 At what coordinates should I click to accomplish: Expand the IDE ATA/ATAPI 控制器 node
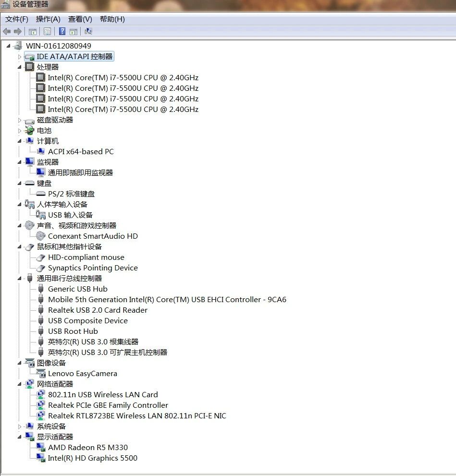coord(19,57)
